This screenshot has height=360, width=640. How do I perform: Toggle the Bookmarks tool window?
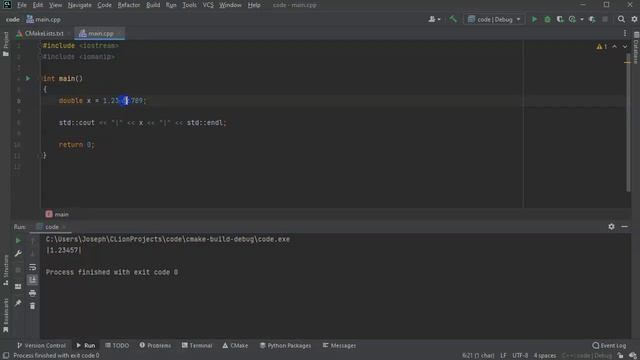[x=5, y=315]
